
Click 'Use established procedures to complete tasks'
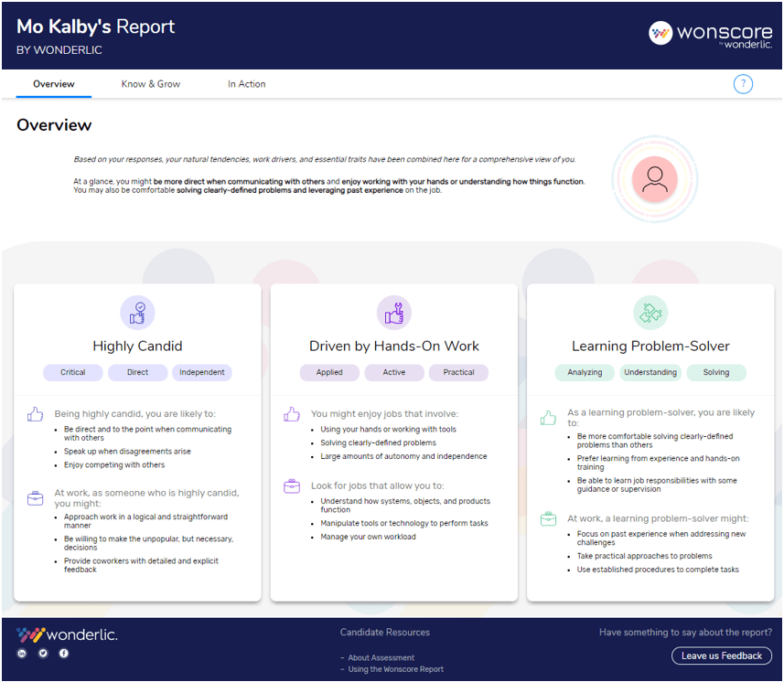click(658, 569)
